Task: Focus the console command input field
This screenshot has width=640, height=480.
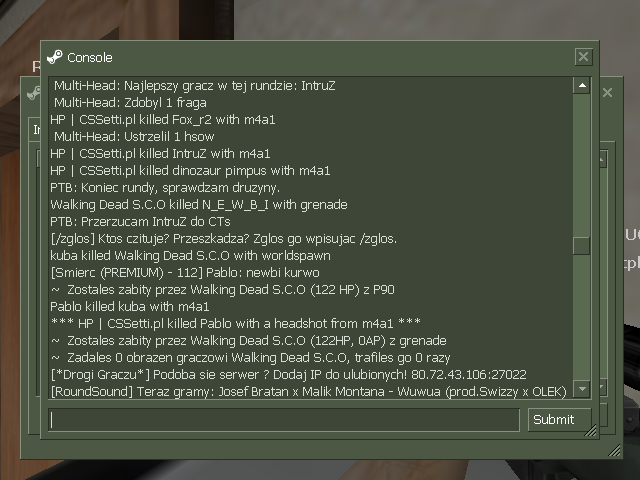Action: pos(284,420)
